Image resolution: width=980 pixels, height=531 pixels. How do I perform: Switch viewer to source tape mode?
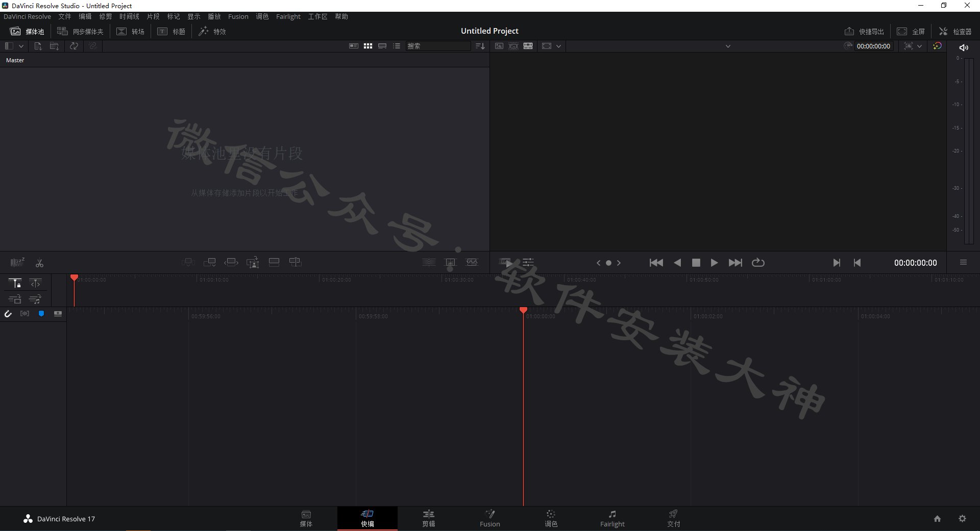(513, 46)
